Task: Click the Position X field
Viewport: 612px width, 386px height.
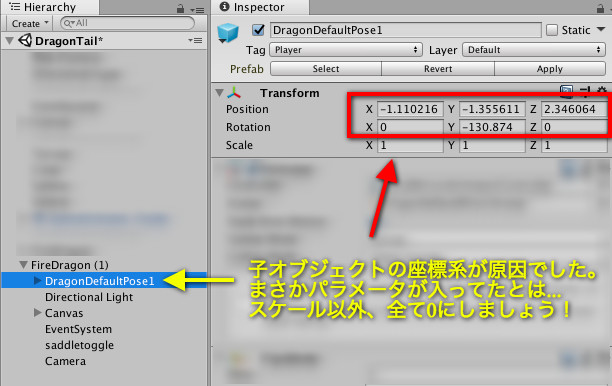Action: 410,109
